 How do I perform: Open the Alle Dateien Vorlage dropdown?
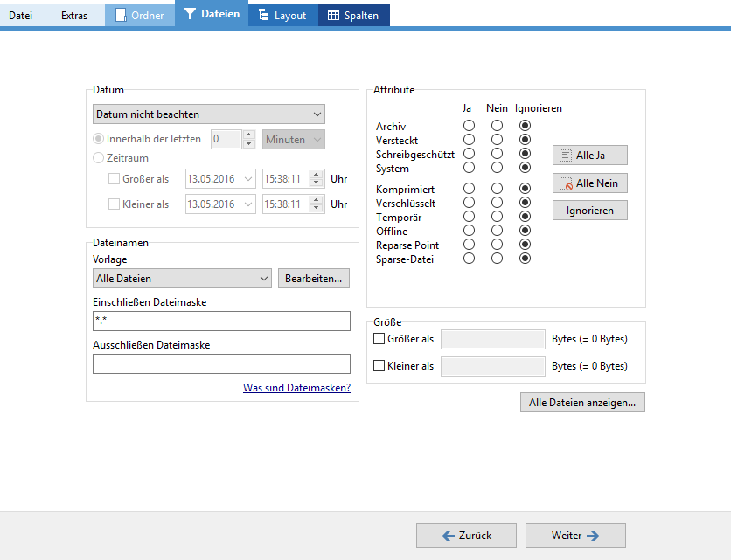182,279
